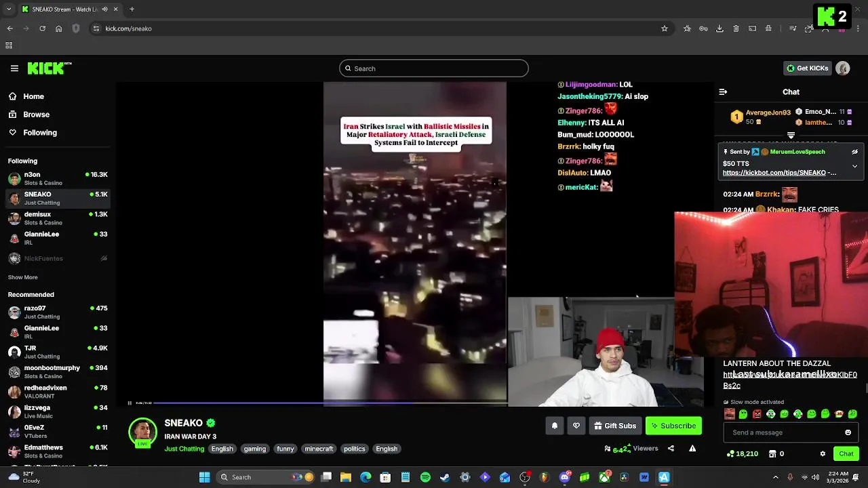868x488 pixels.
Task: Bookmark this page with the star icon
Action: pyautogui.click(x=665, y=28)
